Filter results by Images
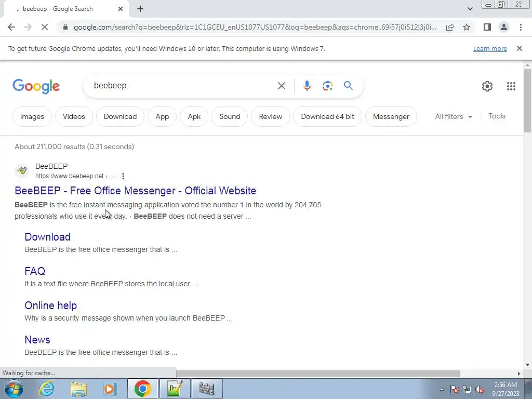The width and height of the screenshot is (532, 399). coord(32,116)
